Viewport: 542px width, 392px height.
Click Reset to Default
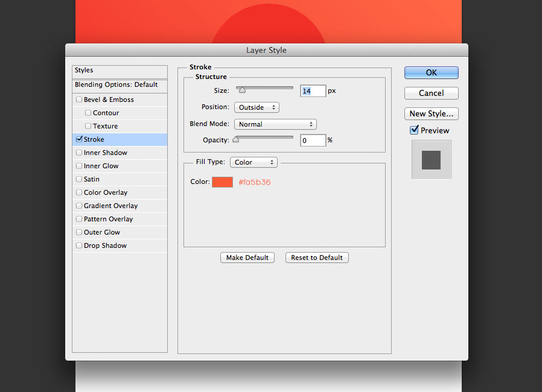pyautogui.click(x=316, y=258)
